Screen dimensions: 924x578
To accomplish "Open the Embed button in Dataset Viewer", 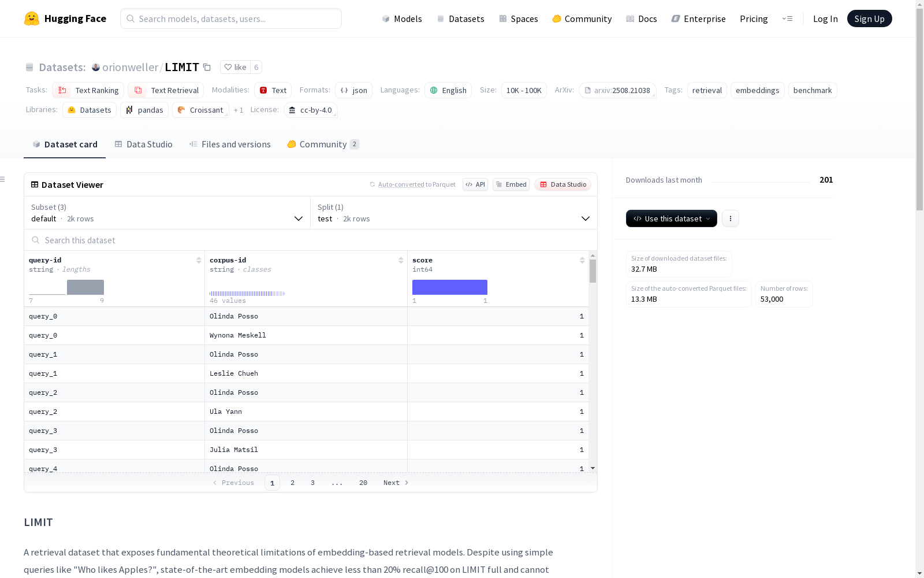I will tap(511, 184).
